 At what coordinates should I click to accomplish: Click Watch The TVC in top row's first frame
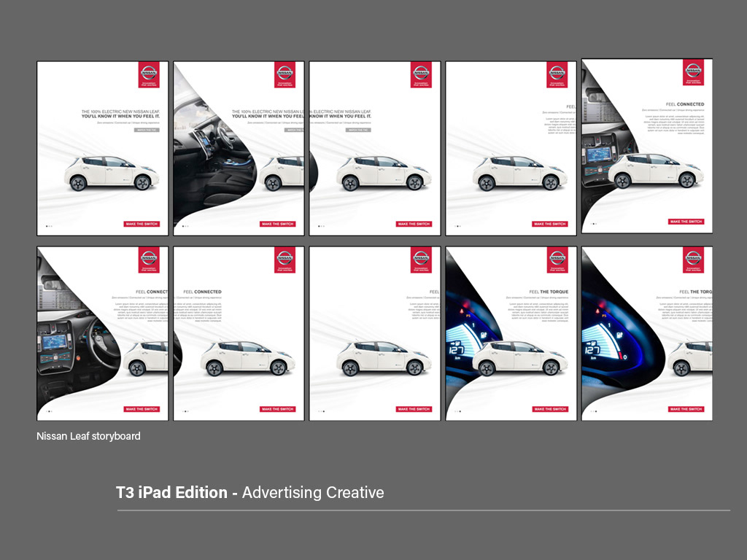[x=147, y=130]
